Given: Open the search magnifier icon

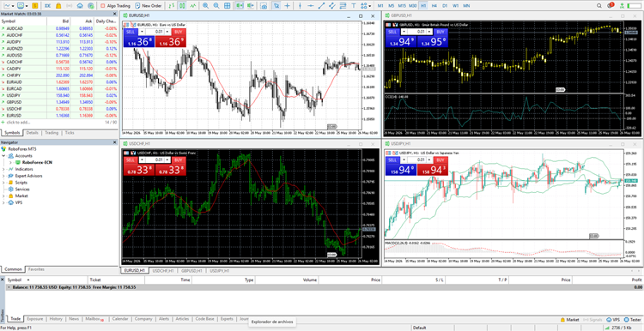Looking at the screenshot, I should click(598, 6).
